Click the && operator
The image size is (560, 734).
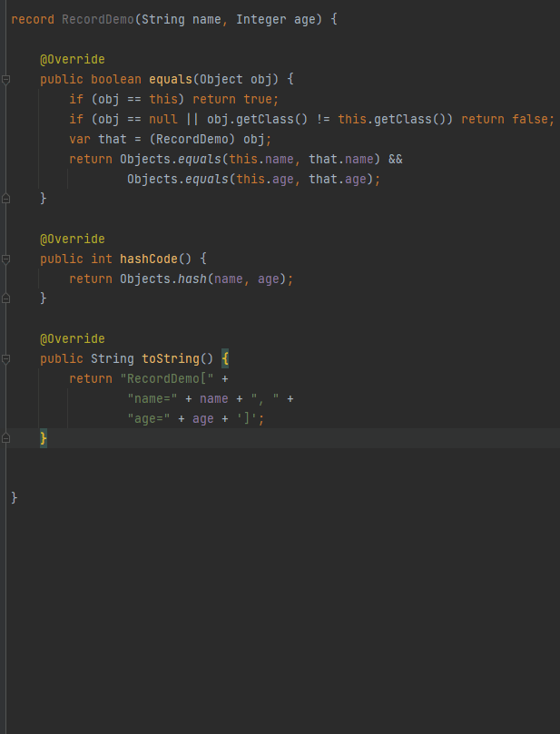395,159
